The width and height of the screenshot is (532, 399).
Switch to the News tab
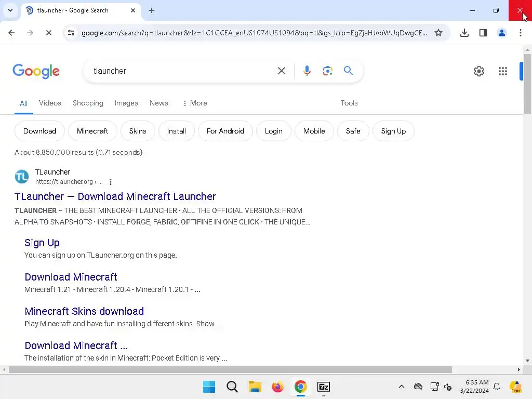pos(159,103)
